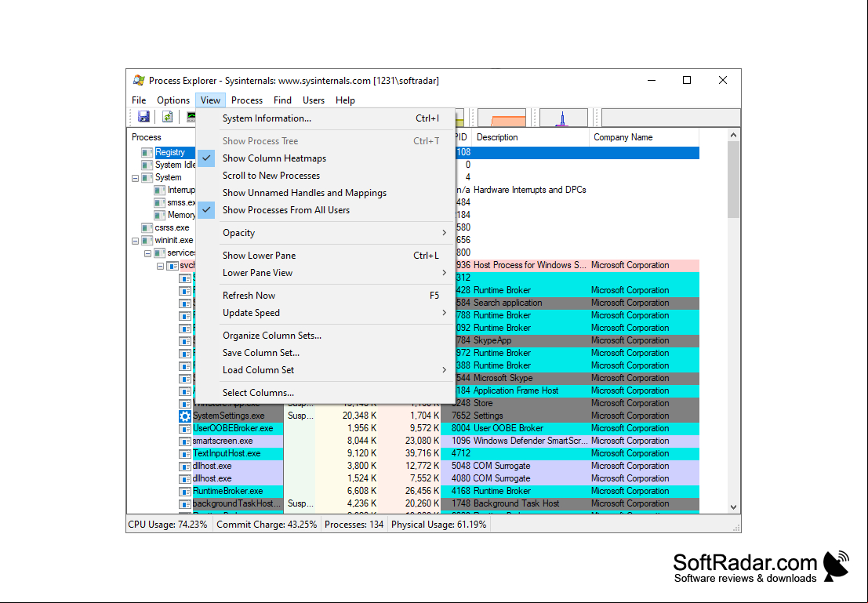
Task: Click the RuntimeBroker.exe icon with PID 4168
Action: [185, 491]
